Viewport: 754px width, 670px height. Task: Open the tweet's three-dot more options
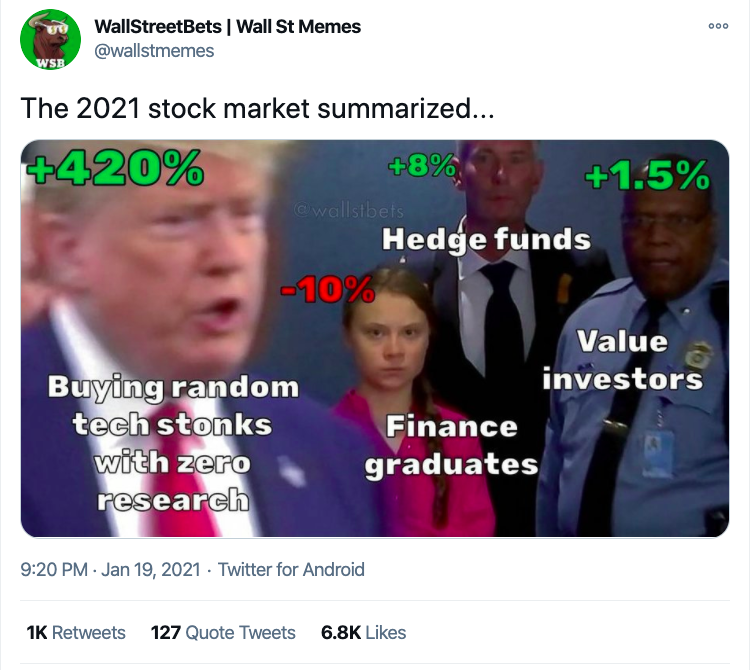click(x=718, y=27)
